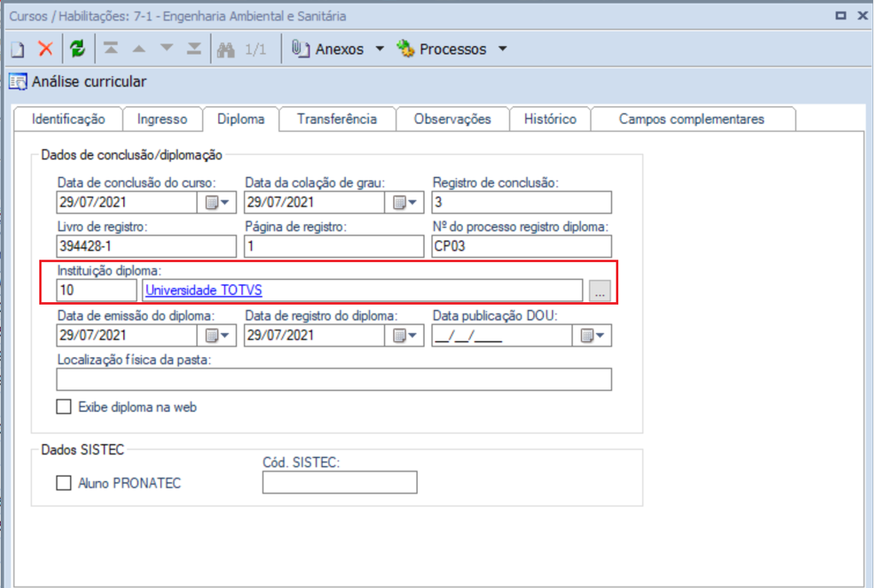Go to next record arrow
Screen dimensions: 874x588
pos(166,49)
